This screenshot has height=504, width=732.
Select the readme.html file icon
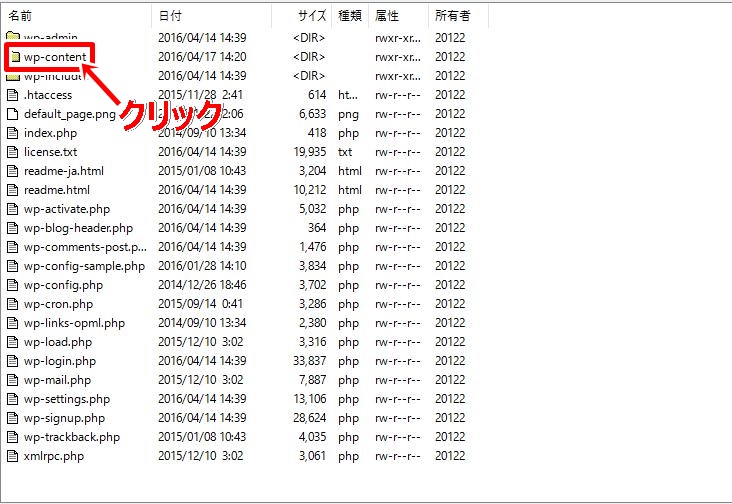click(x=13, y=190)
